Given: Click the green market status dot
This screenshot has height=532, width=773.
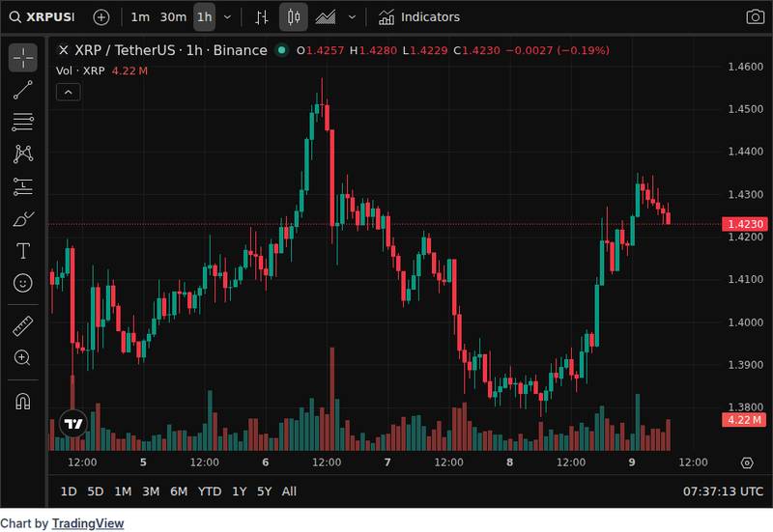Looking at the screenshot, I should (281, 50).
